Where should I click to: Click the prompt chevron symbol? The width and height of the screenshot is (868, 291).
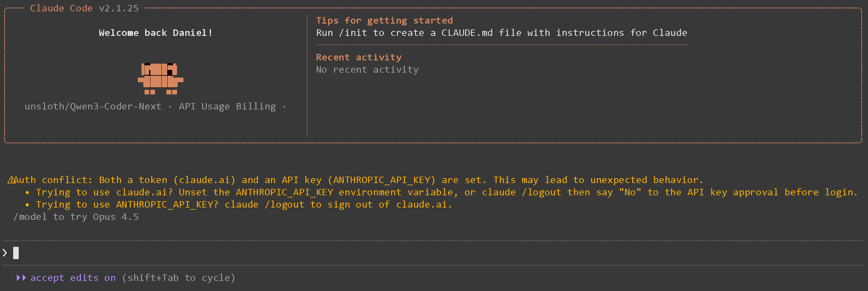5,253
